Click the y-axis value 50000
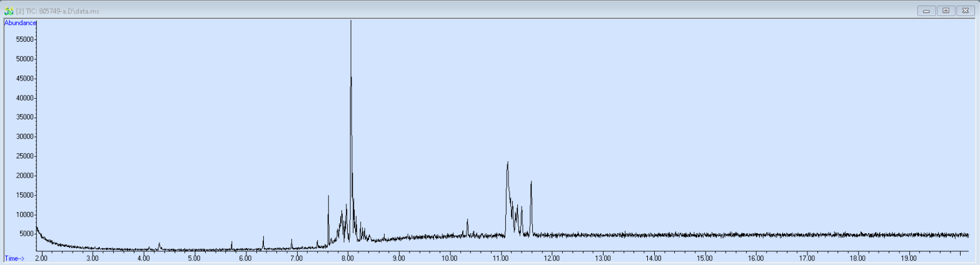The image size is (980, 265). click(x=25, y=59)
